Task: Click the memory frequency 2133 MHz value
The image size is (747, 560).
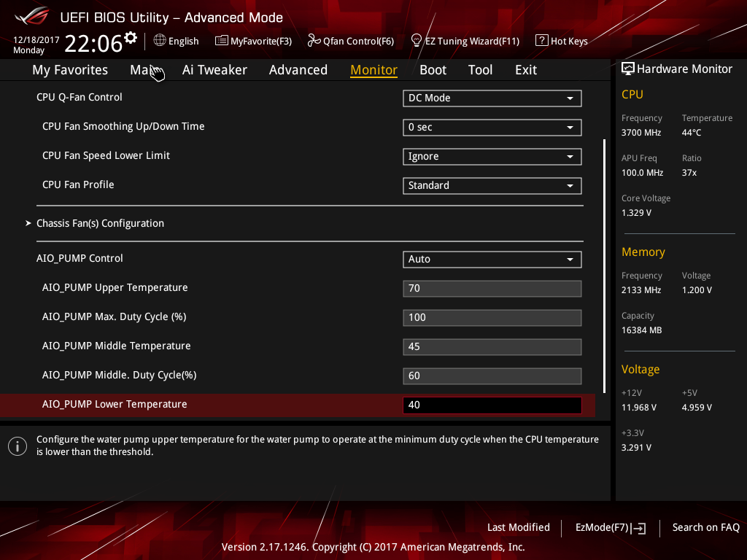Action: pos(640,290)
